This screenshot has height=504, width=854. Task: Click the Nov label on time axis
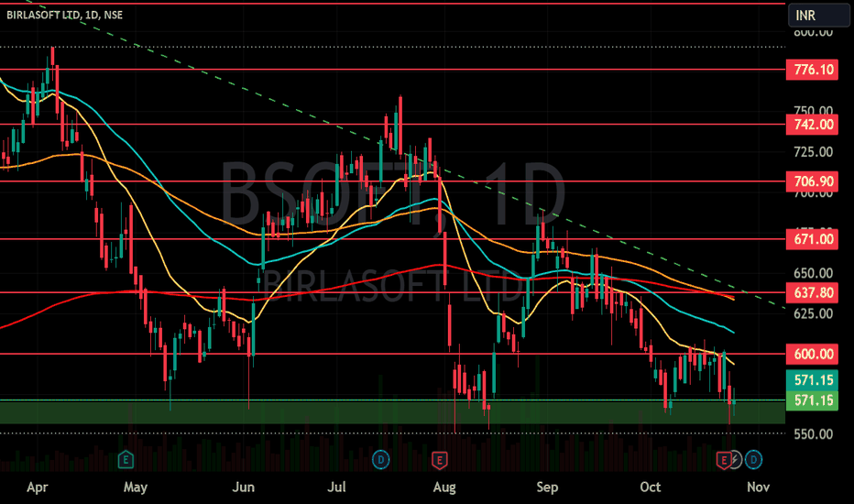758,487
